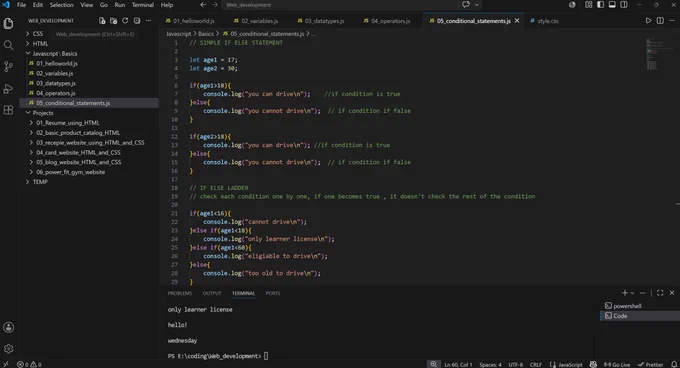Open the File menu
This screenshot has height=368, width=680.
[x=21, y=5]
